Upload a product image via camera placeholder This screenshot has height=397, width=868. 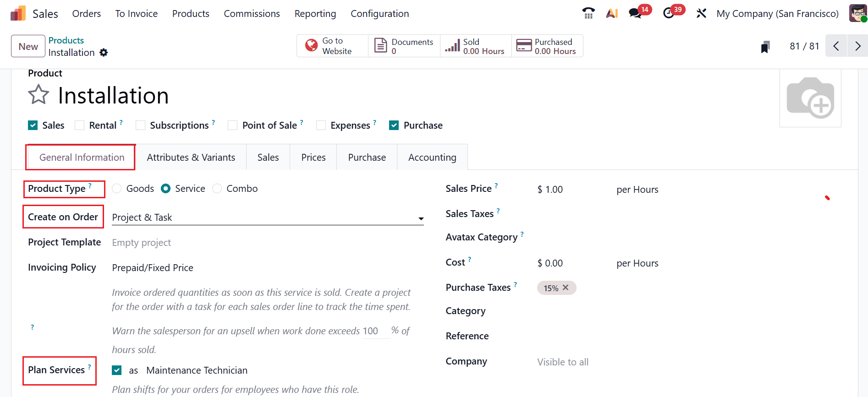(x=810, y=98)
